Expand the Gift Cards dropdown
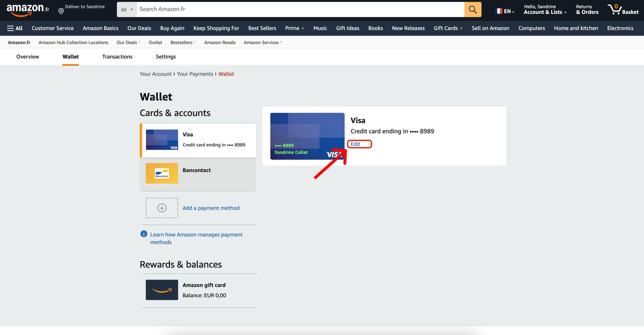This screenshot has width=644, height=335. (448, 28)
